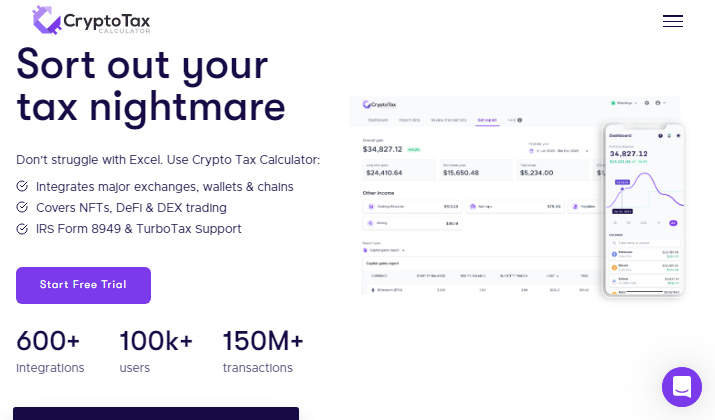This screenshot has height=420, width=715.
Task: Click the '150M+' transactions figure
Action: click(x=263, y=341)
